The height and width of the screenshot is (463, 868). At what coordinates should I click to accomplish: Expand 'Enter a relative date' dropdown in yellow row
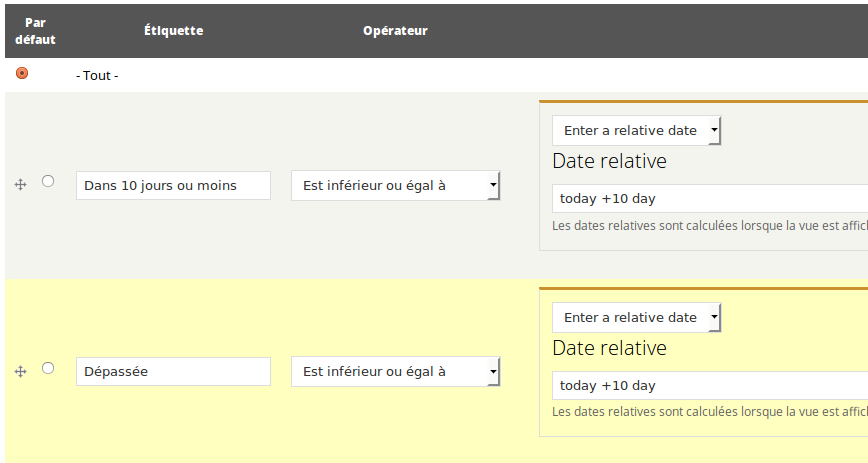pos(637,318)
